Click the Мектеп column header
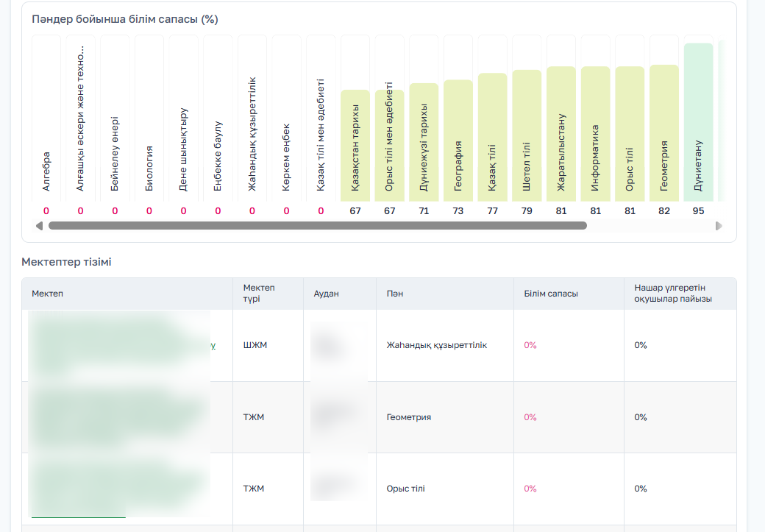Viewport: 765px width, 532px height. click(127, 294)
